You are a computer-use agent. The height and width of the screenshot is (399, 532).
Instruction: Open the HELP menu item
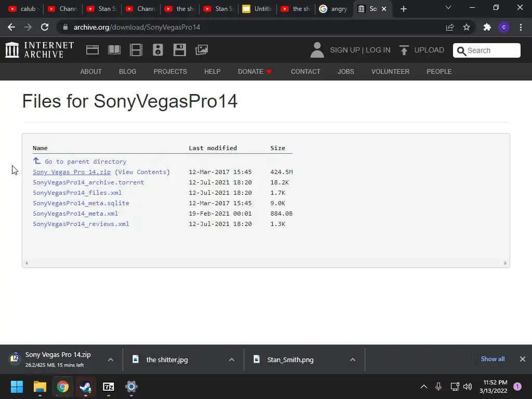[212, 72]
